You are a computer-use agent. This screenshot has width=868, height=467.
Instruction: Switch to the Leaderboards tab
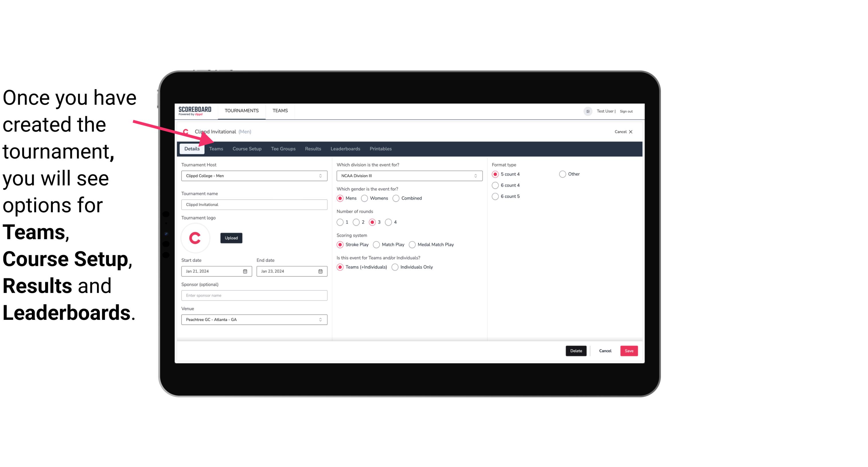click(x=345, y=148)
